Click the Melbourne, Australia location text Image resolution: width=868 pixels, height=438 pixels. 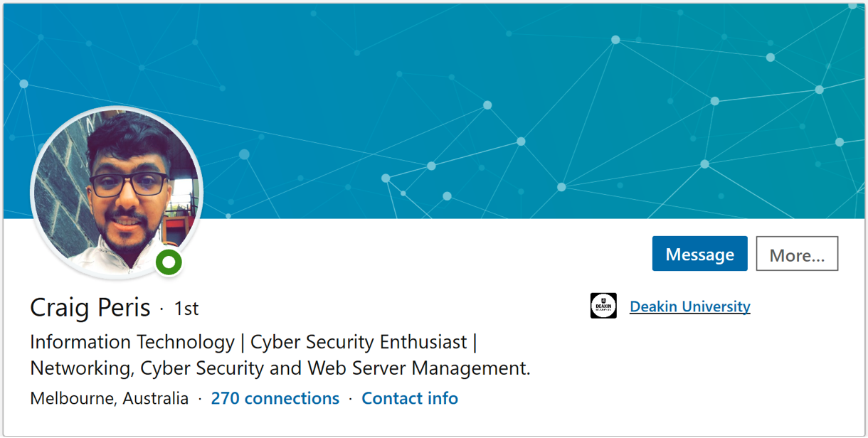click(x=110, y=398)
